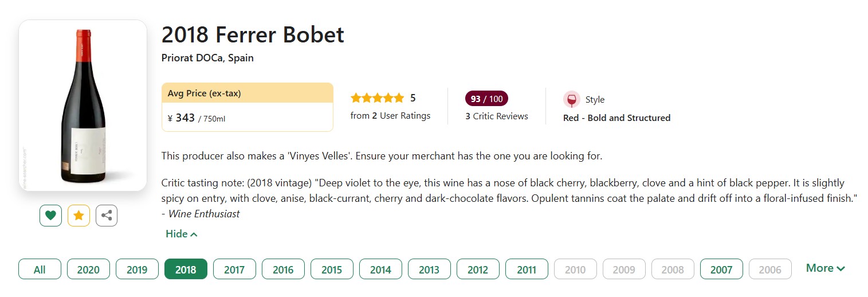Select the 2017 vintage pill
Viewport: 868px width, 297px height.
(234, 269)
